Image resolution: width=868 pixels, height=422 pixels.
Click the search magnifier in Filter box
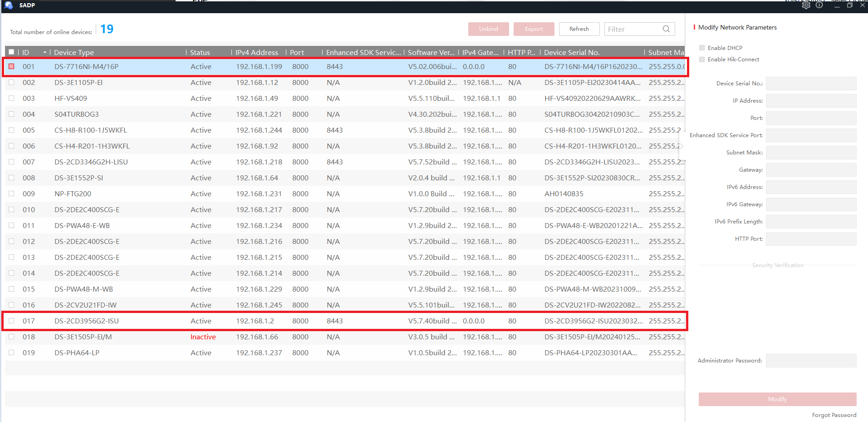click(x=666, y=29)
